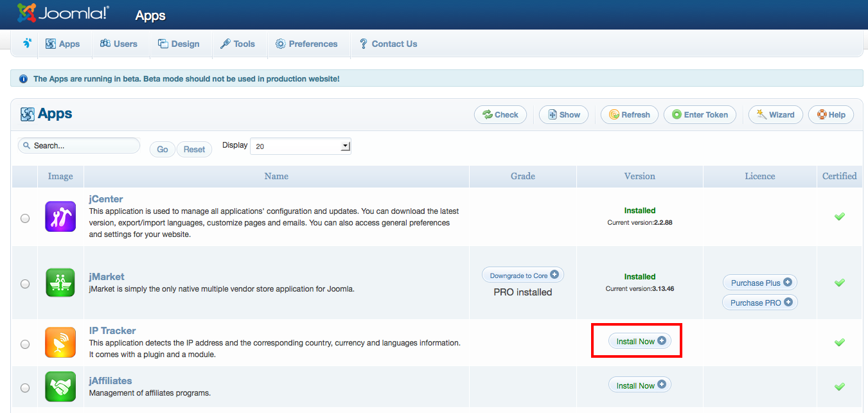
Task: Click the Enter Token toolbar button
Action: pyautogui.click(x=700, y=115)
